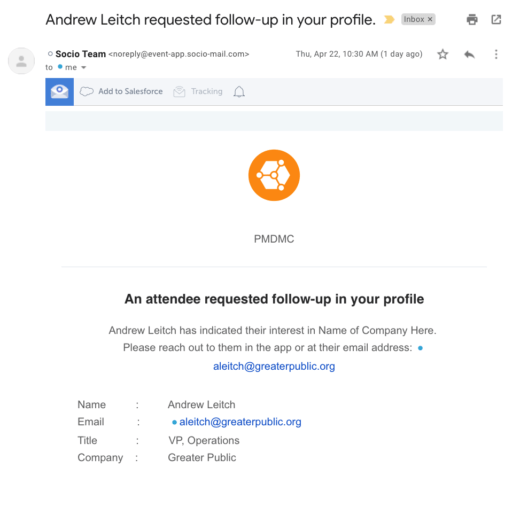Click the Socio Team sender name
Screen dimensions: 512x506
[81, 54]
